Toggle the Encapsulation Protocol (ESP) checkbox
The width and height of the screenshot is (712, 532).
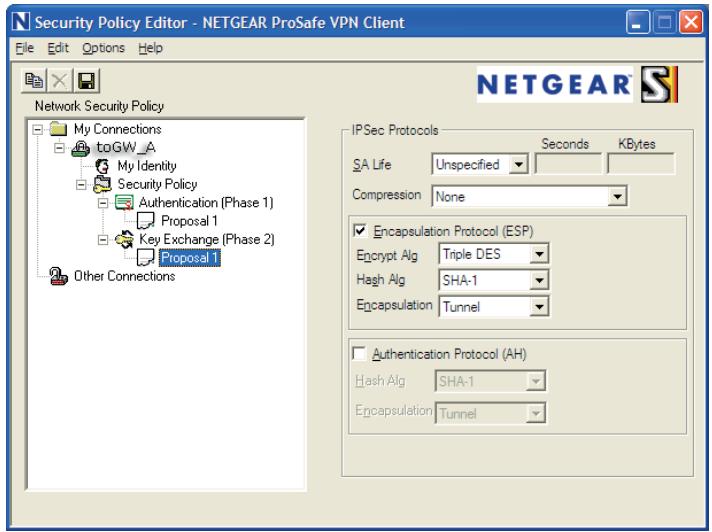point(360,231)
